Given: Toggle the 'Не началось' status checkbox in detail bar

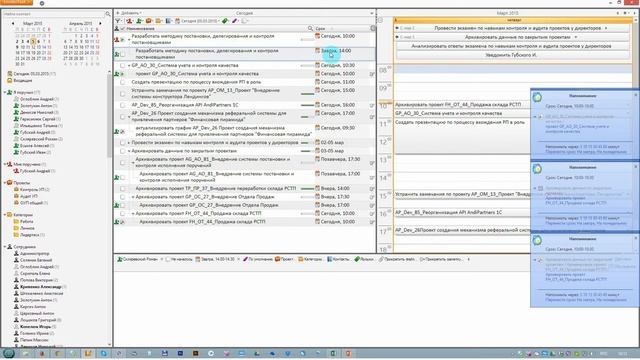Looking at the screenshot, I should 168,259.
